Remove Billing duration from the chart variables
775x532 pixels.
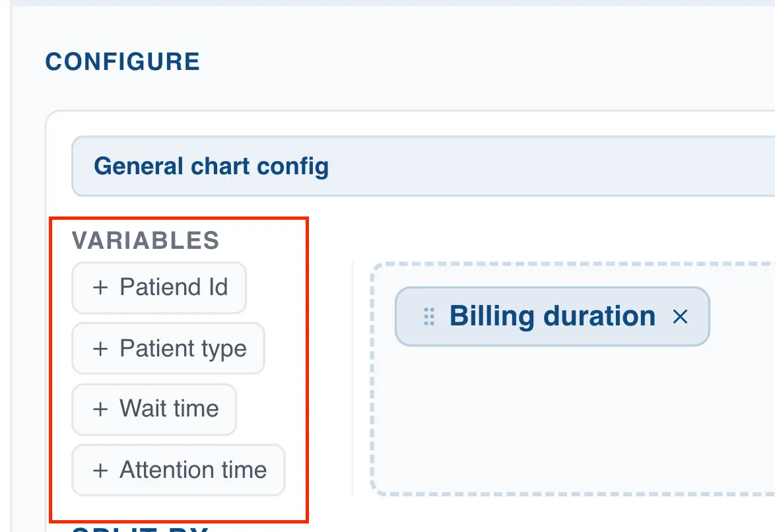tap(680, 317)
